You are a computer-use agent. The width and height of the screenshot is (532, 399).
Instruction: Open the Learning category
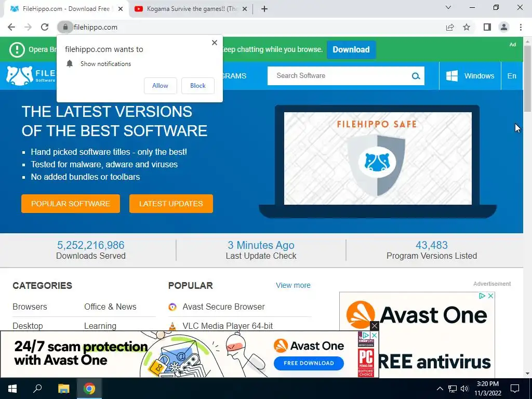[100, 326]
